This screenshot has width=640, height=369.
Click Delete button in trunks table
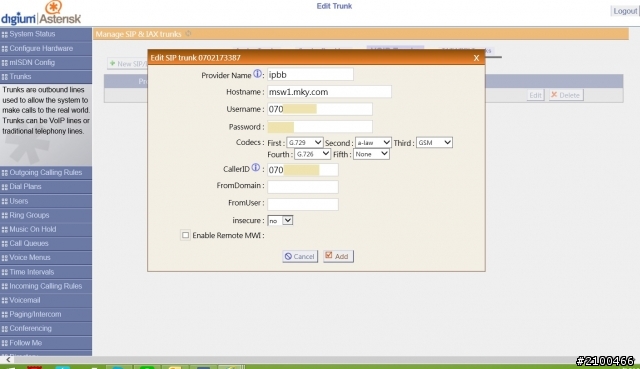(x=566, y=95)
